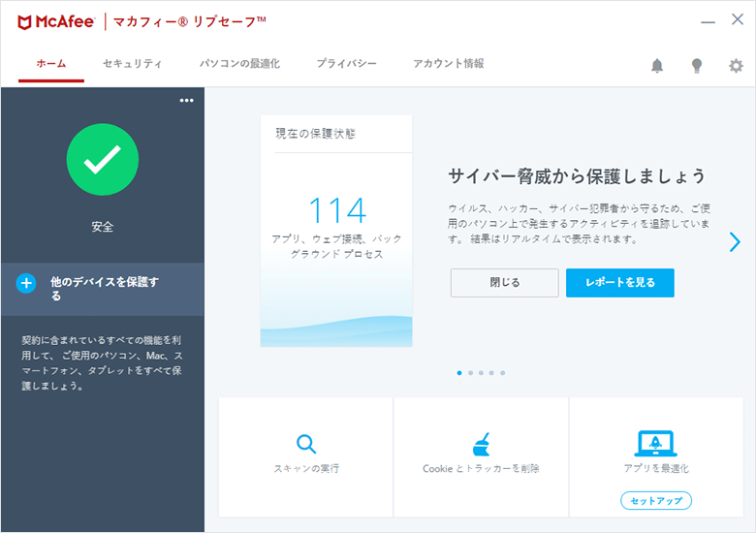Select the third carousel page dot
The height and width of the screenshot is (533, 756).
point(481,372)
